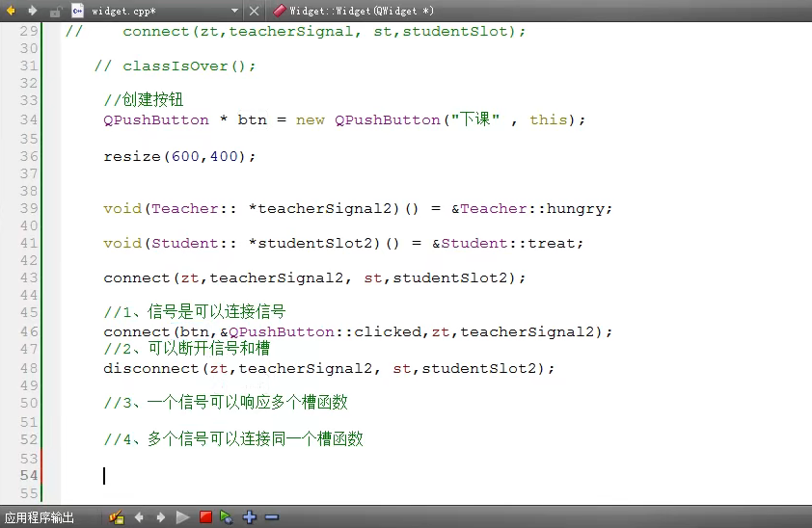
Task: Click the 'this' keyword on line 34
Action: point(549,120)
